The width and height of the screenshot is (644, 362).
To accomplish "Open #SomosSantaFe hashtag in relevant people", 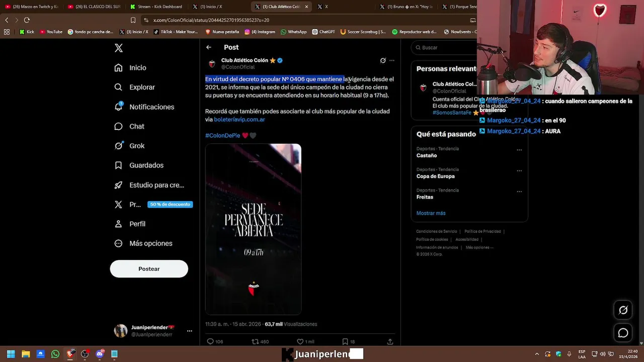I will (x=452, y=113).
